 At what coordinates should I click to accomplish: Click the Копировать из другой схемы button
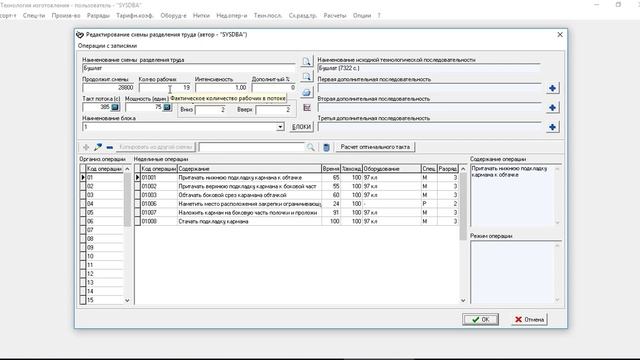[x=156, y=147]
